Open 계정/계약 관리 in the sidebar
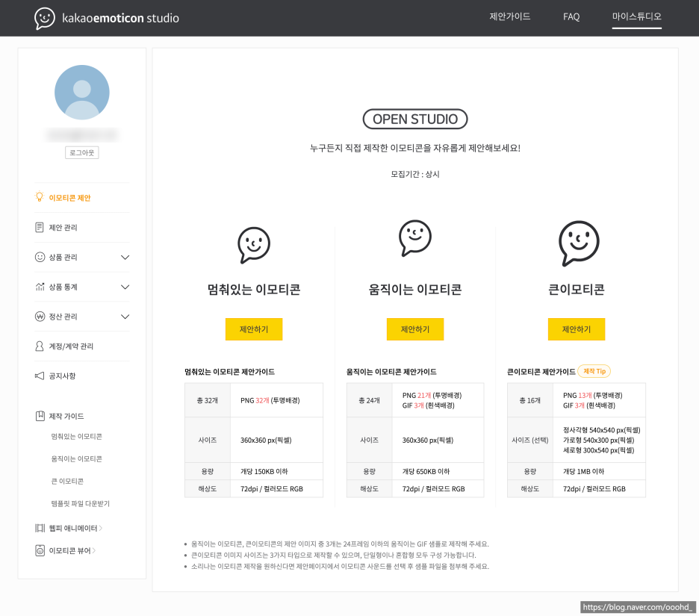699x616 pixels. click(x=71, y=346)
